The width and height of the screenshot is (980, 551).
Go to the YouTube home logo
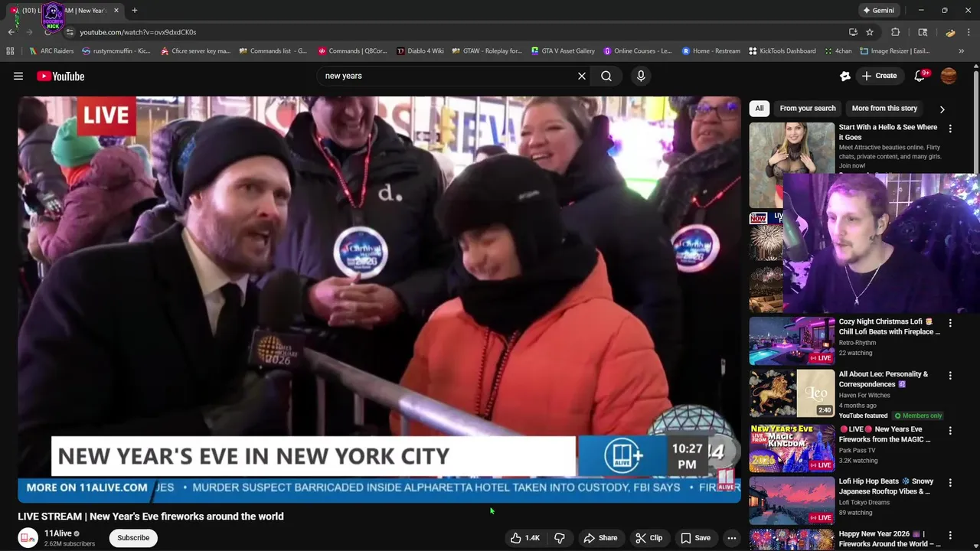pos(60,76)
